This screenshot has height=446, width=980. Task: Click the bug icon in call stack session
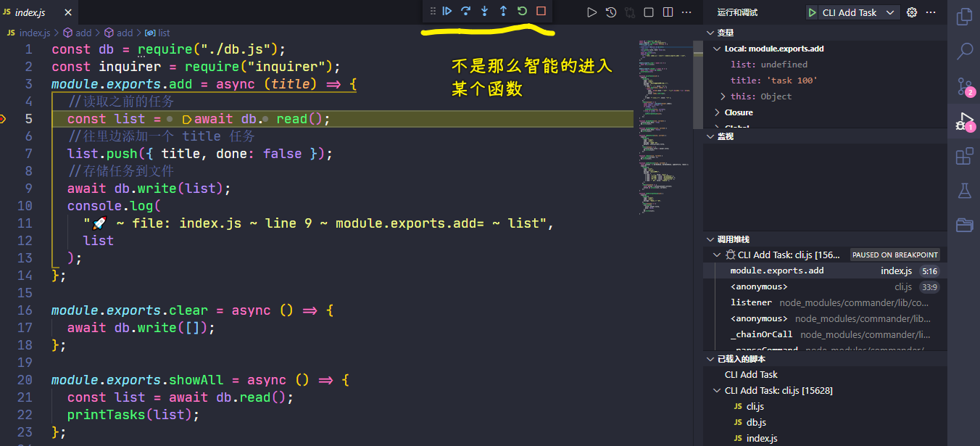click(731, 255)
